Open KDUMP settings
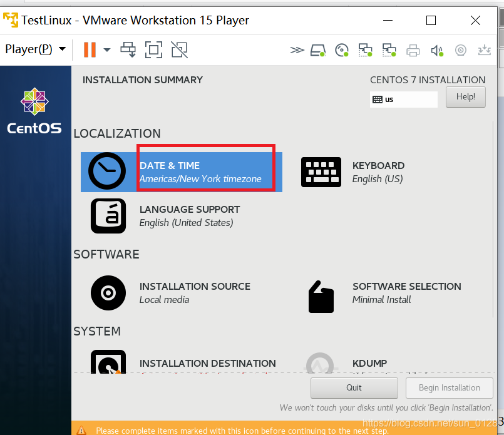Screen dimensions: 504x435 click(369, 364)
